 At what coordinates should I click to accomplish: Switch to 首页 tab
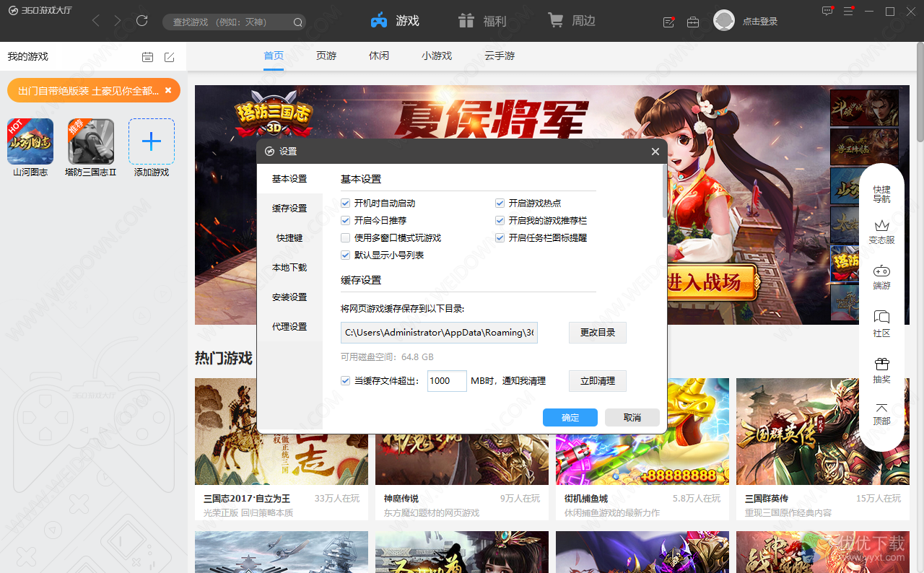tap(274, 56)
